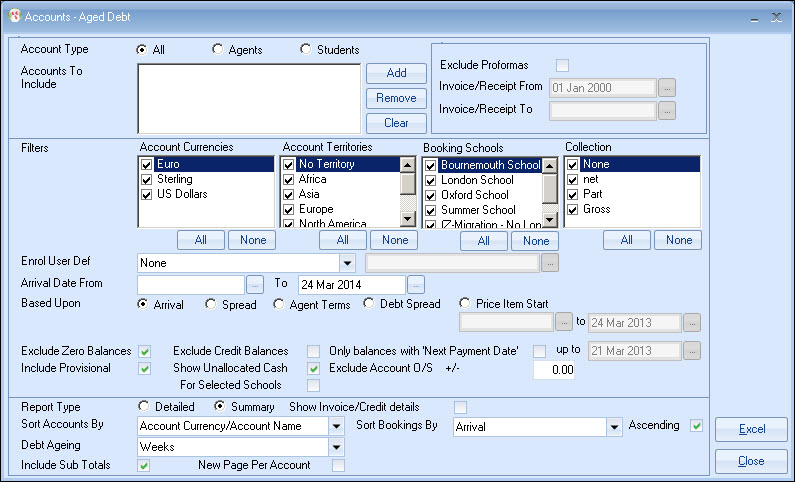
Task: Select the Agents account type
Action: 217,49
